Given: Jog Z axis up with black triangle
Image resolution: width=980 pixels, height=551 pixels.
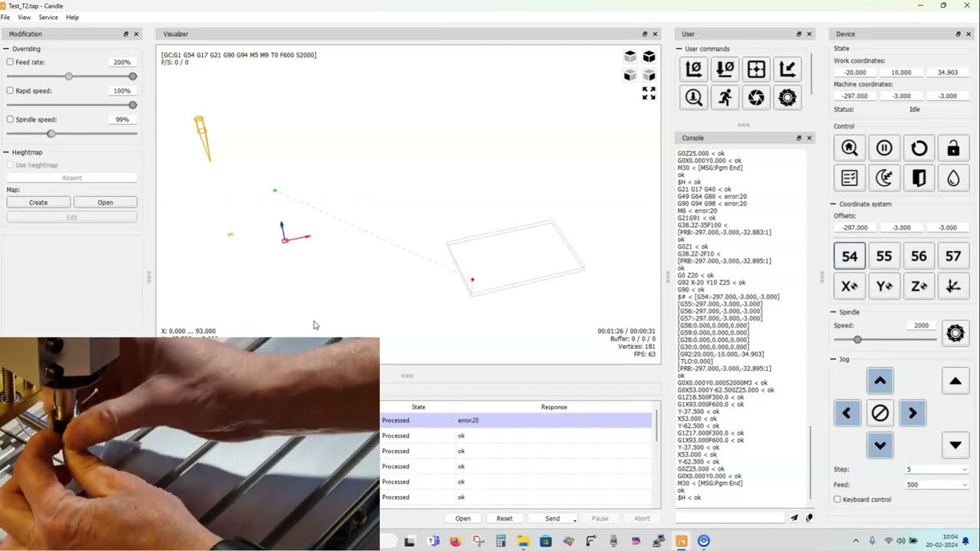Looking at the screenshot, I should pyautogui.click(x=955, y=381).
